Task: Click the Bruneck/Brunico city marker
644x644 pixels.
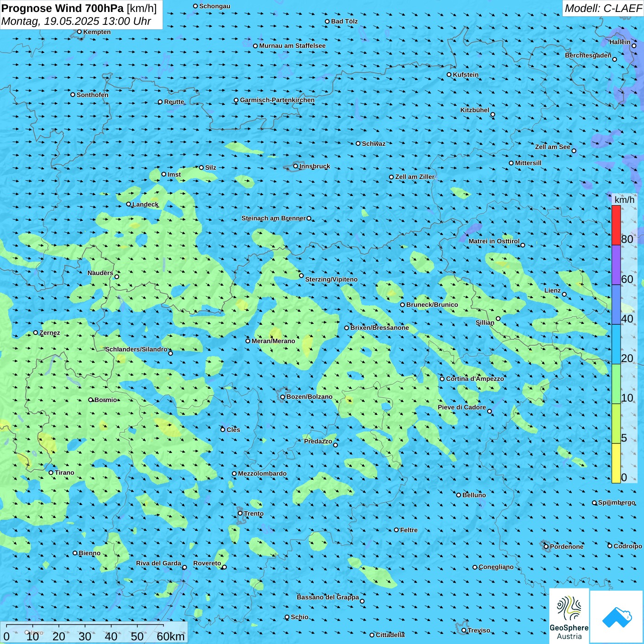Action: pos(402,305)
